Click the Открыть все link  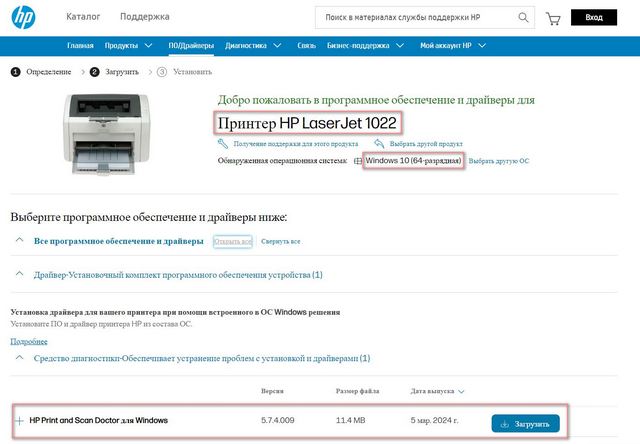click(x=233, y=242)
